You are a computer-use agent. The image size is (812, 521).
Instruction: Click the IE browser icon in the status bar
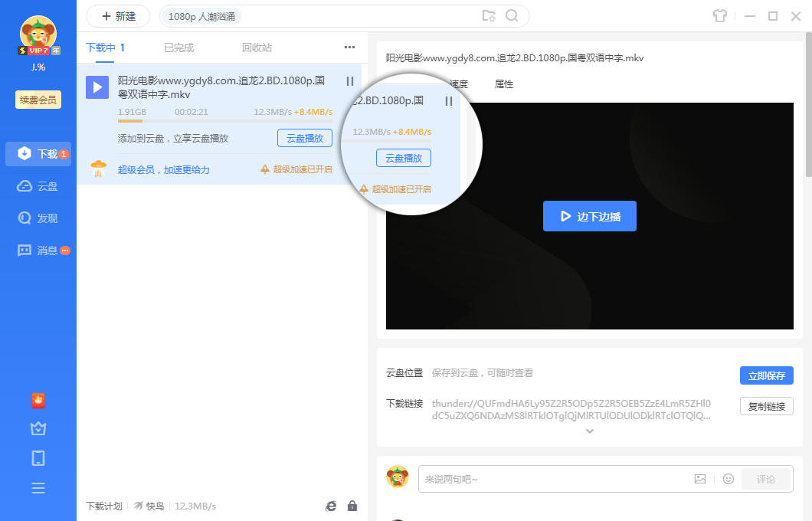click(331, 506)
